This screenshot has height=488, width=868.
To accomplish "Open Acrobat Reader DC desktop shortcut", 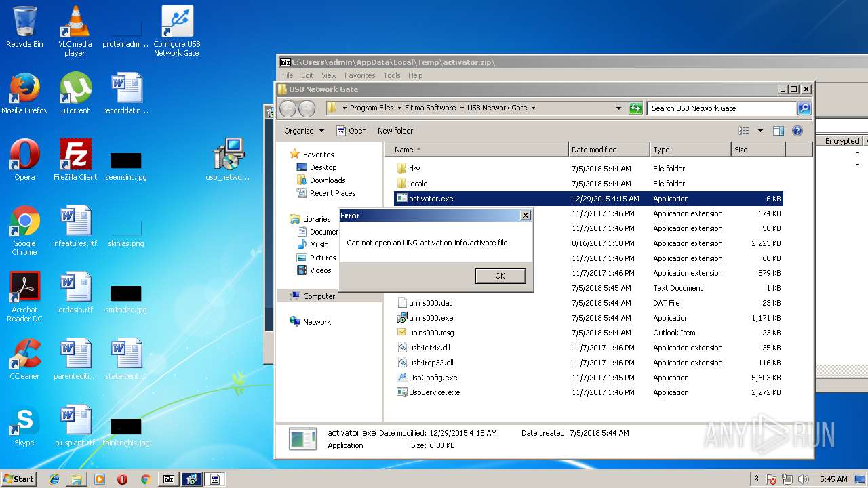I will (24, 297).
